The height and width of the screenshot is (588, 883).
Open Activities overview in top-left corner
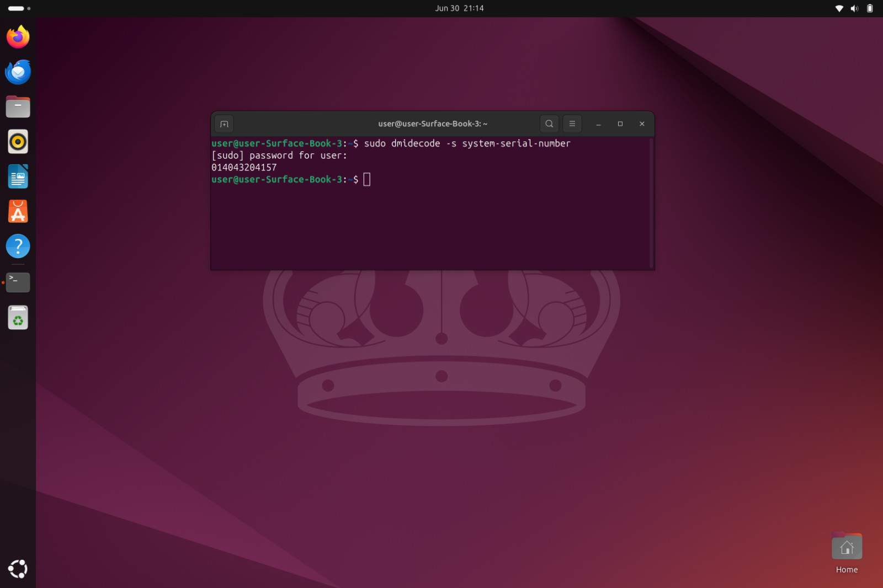pos(19,8)
